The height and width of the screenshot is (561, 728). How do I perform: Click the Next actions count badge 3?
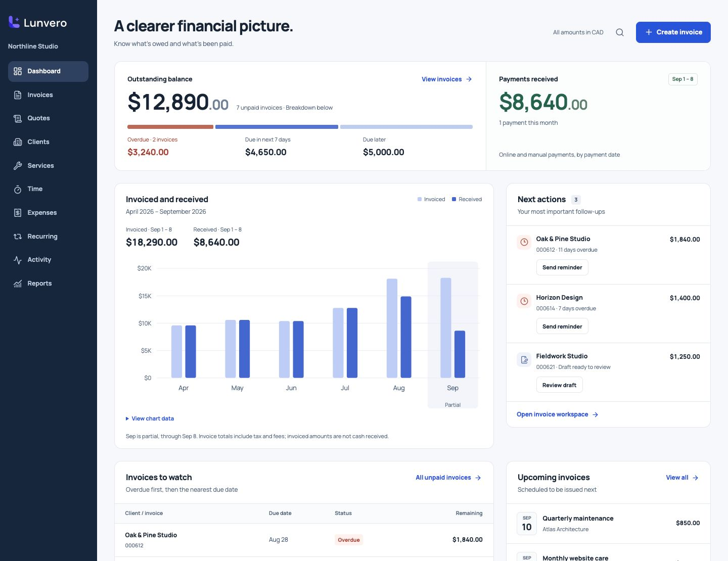point(576,200)
